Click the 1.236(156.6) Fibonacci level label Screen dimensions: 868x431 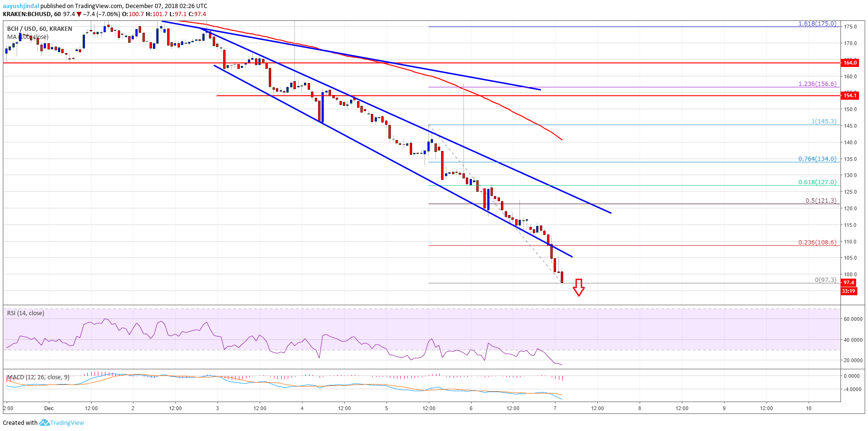817,84
